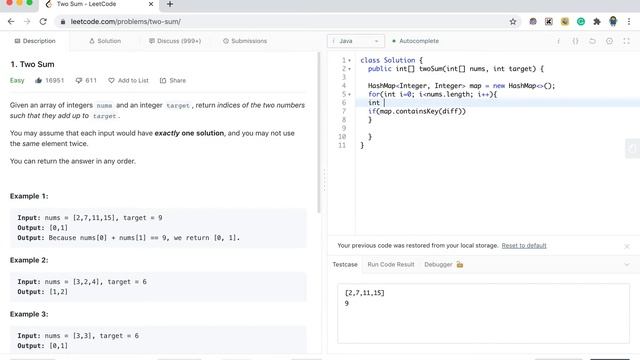Click the '1. Two Sum' title

[32, 64]
